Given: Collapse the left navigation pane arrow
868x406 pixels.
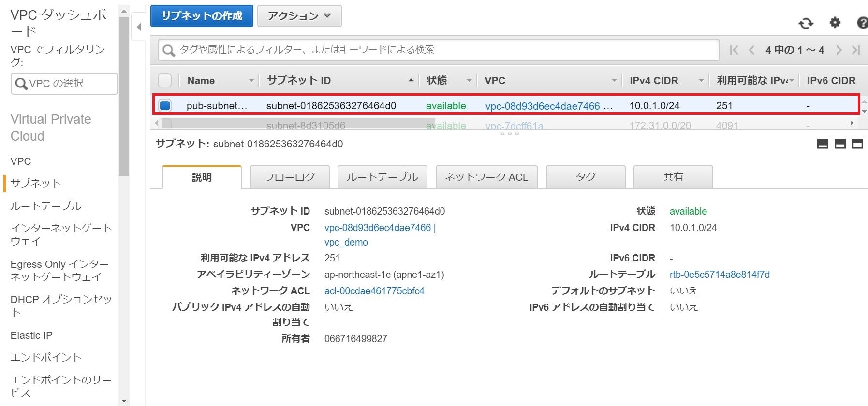Looking at the screenshot, I should pyautogui.click(x=139, y=27).
